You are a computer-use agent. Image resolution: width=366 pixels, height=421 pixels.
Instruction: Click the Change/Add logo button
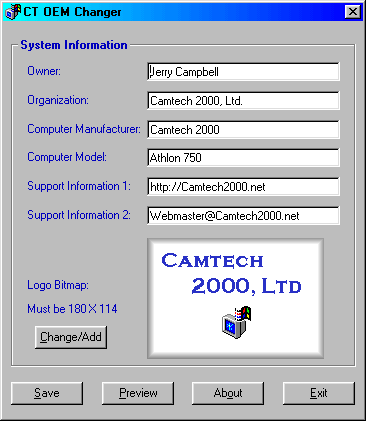pyautogui.click(x=71, y=337)
